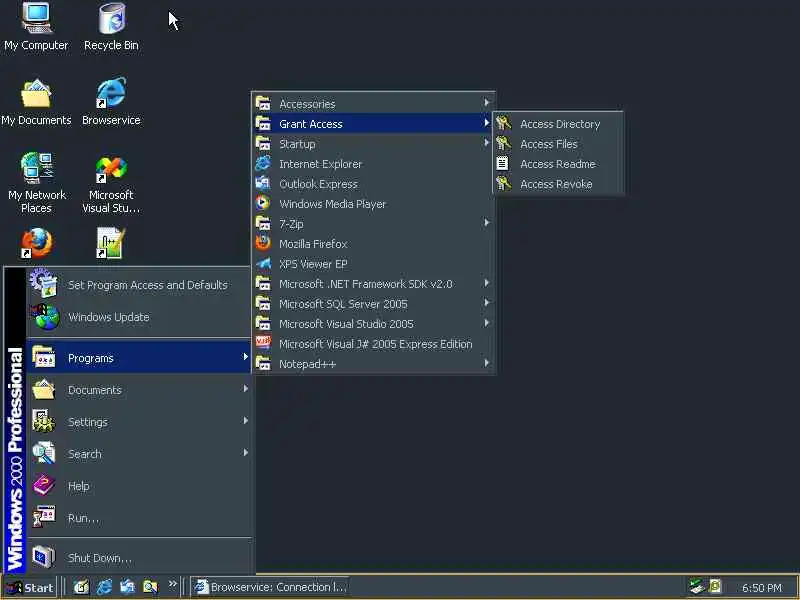Click the Access Readme document icon

point(502,163)
